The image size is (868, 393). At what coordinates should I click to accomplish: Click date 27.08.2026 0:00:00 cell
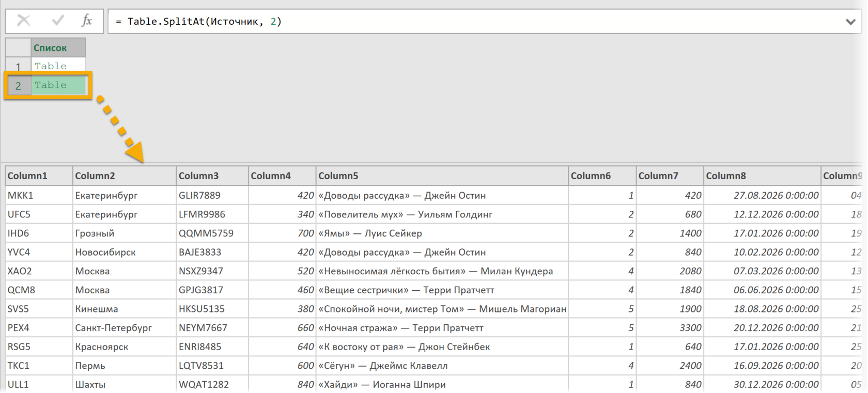[763, 195]
